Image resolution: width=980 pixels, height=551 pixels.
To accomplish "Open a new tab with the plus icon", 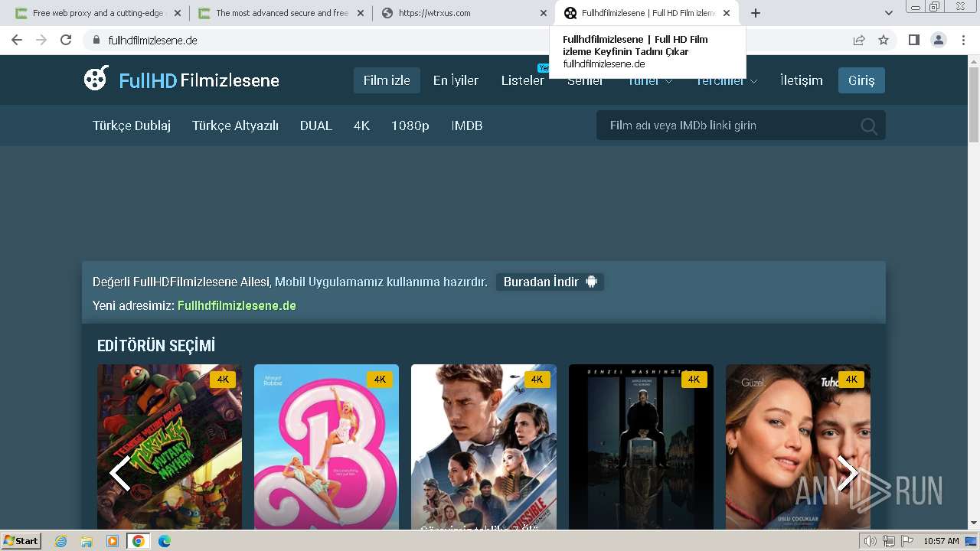I will [756, 13].
